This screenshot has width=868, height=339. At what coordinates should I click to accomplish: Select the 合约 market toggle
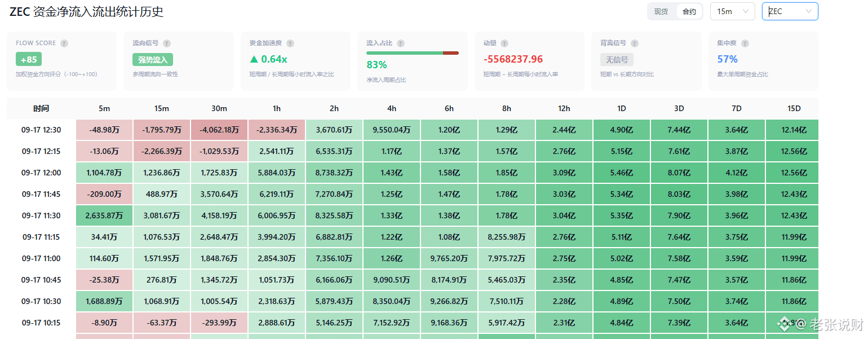pyautogui.click(x=689, y=11)
